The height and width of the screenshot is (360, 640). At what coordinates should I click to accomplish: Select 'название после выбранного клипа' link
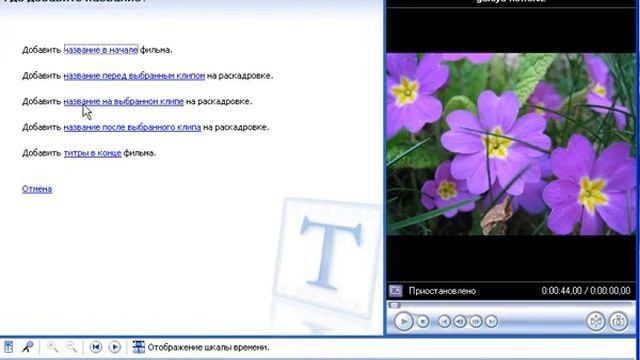click(132, 127)
